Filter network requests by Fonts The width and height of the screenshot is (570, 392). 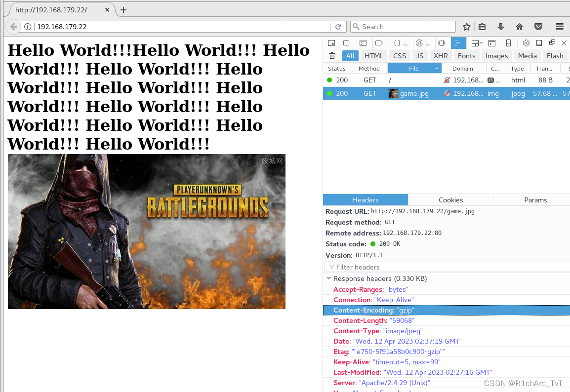click(466, 56)
